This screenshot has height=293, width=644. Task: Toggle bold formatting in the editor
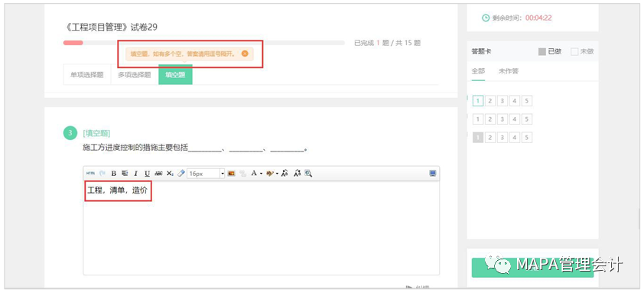114,174
